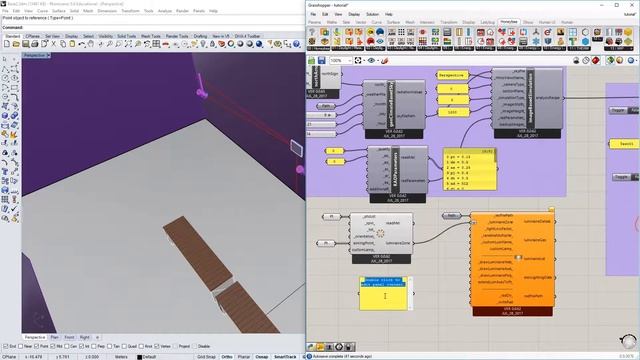Click the zoom extents icon in Grasshopper canvas toolbar

(x=358, y=60)
